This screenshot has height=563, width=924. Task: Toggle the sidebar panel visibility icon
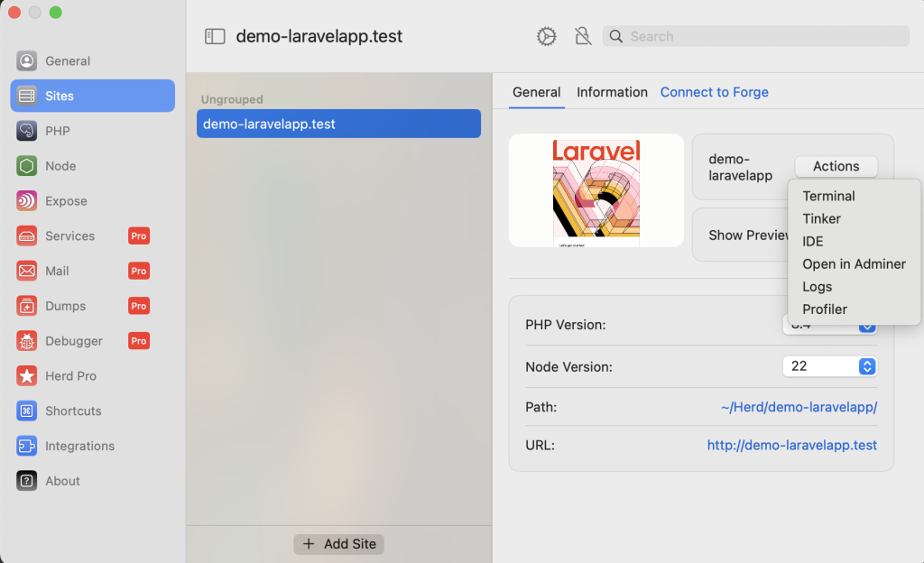[215, 36]
